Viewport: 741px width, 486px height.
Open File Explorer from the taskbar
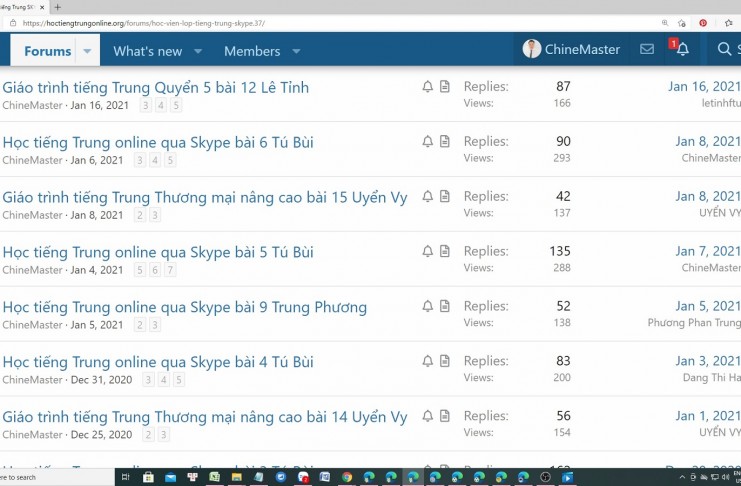(x=236, y=477)
